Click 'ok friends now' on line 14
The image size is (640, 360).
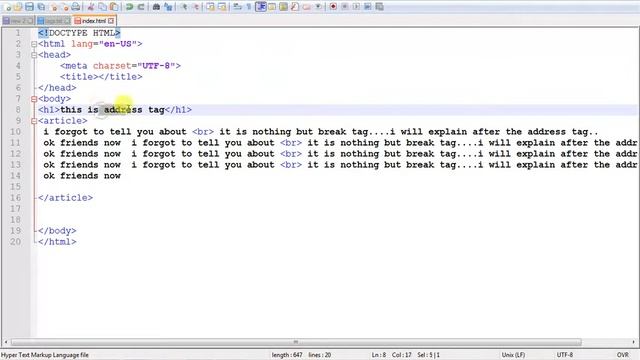[x=82, y=176]
